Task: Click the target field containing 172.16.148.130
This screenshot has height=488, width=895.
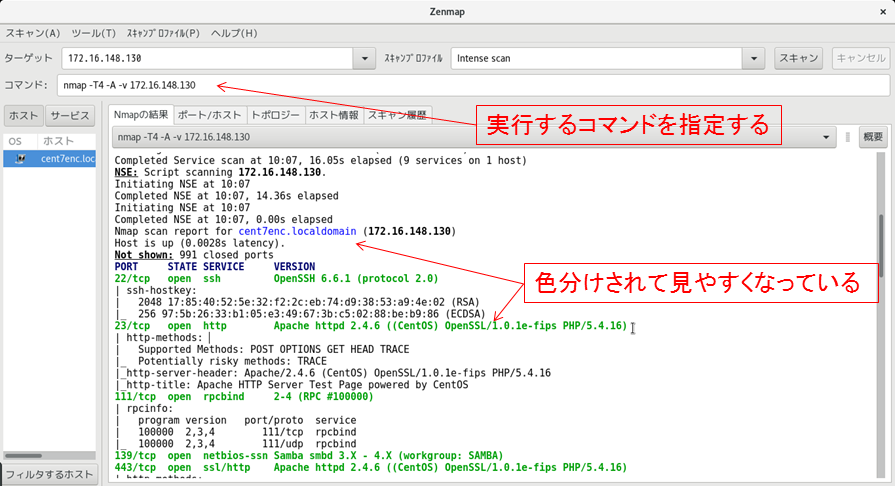Action: point(207,58)
